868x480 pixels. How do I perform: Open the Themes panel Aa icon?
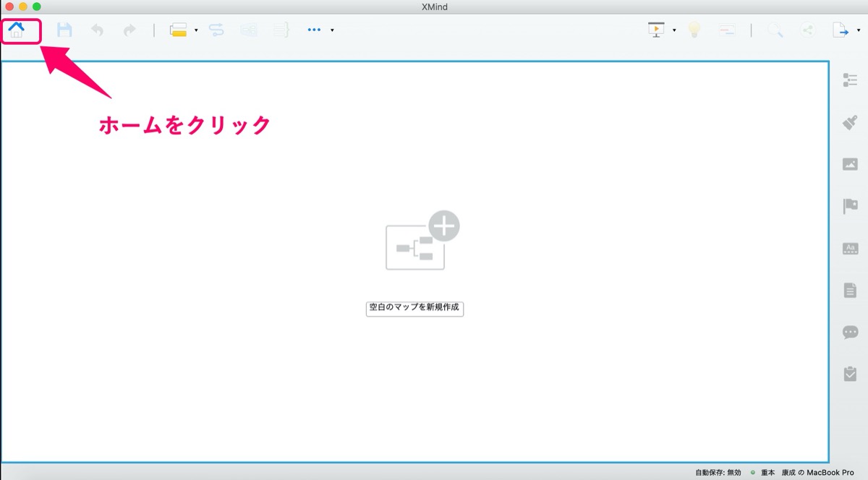(850, 248)
